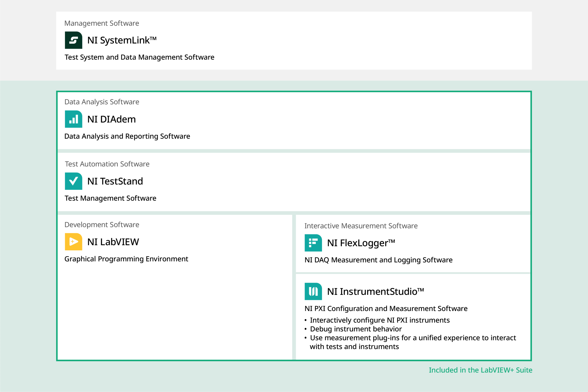Click the Management Software heading
The height and width of the screenshot is (392, 588).
[102, 23]
